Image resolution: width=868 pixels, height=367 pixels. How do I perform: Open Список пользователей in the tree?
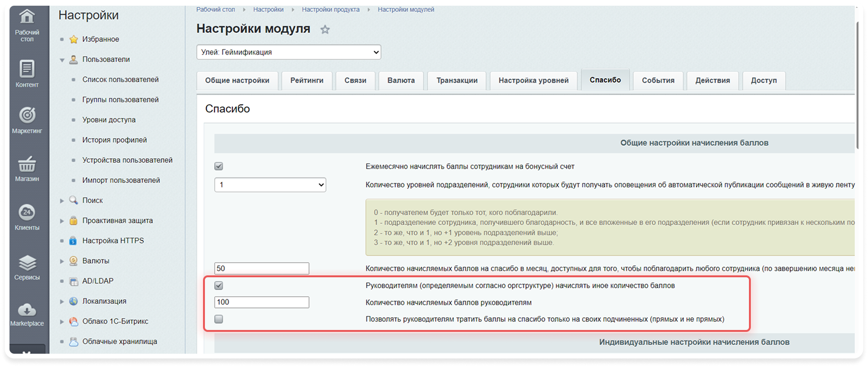click(x=120, y=80)
